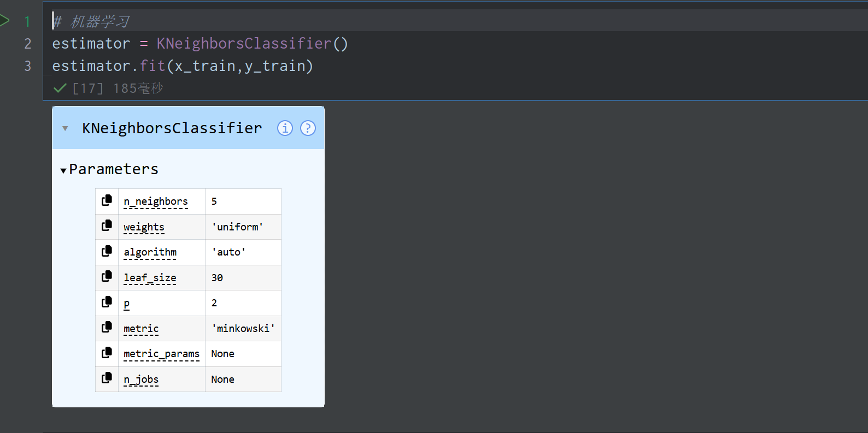
Task: Copy the n_neighbors parameter
Action: click(107, 200)
